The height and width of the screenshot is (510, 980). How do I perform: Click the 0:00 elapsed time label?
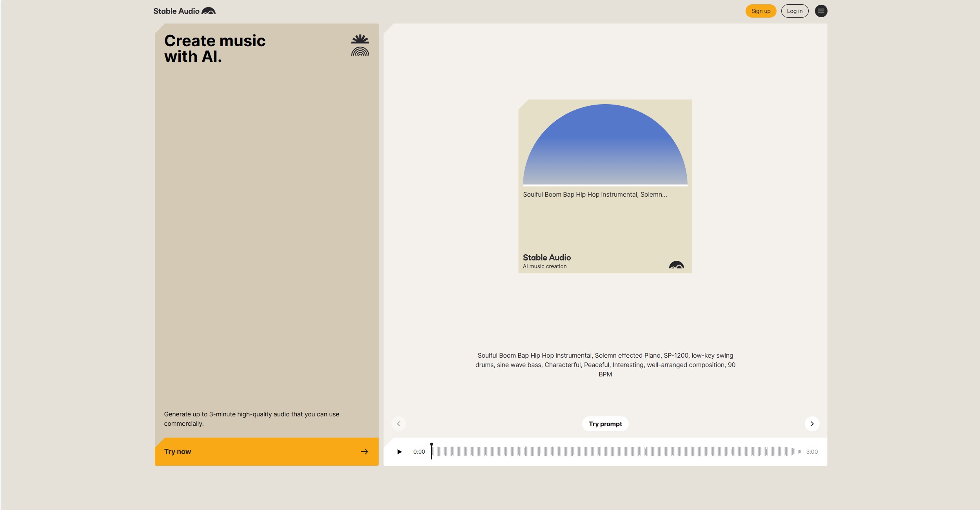coord(419,452)
